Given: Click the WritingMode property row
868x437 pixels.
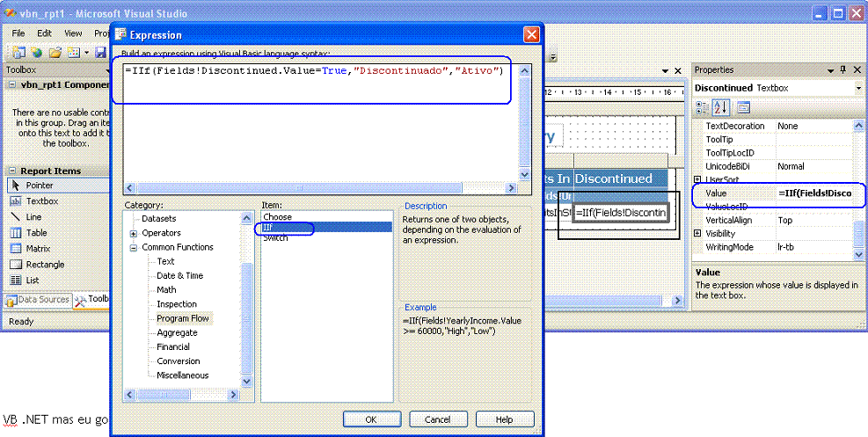Looking at the screenshot, I should click(x=774, y=247).
